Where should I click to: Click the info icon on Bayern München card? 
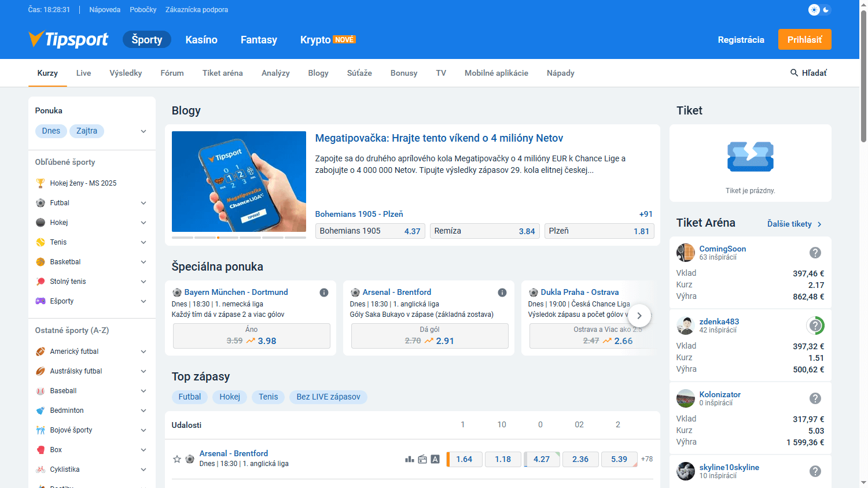coord(324,293)
